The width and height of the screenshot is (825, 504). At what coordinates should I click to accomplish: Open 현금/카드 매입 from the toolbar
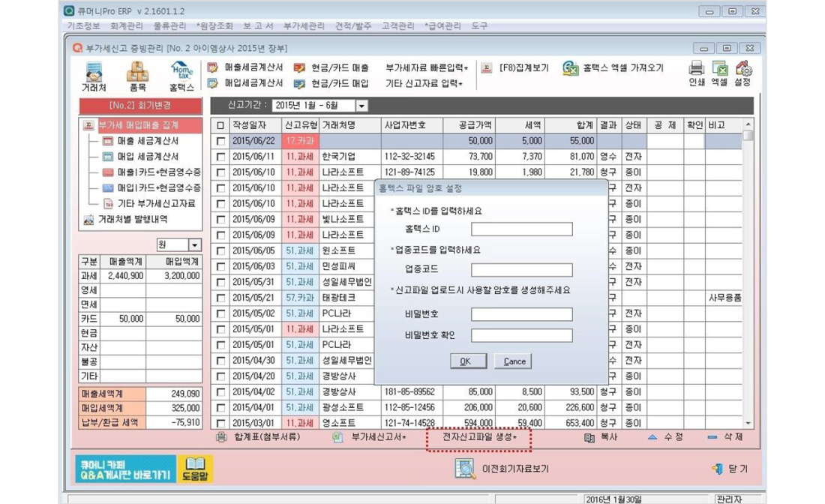(331, 83)
